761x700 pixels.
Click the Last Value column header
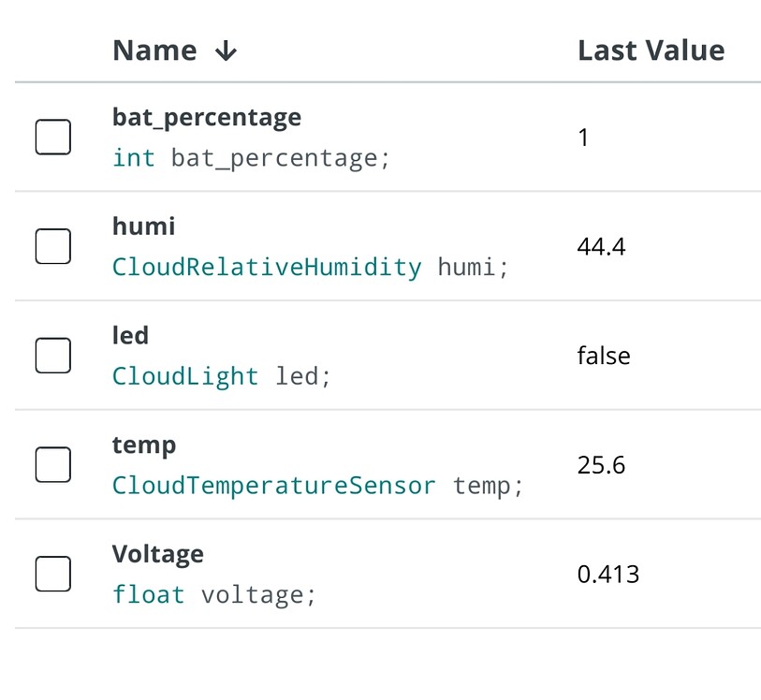click(x=651, y=51)
